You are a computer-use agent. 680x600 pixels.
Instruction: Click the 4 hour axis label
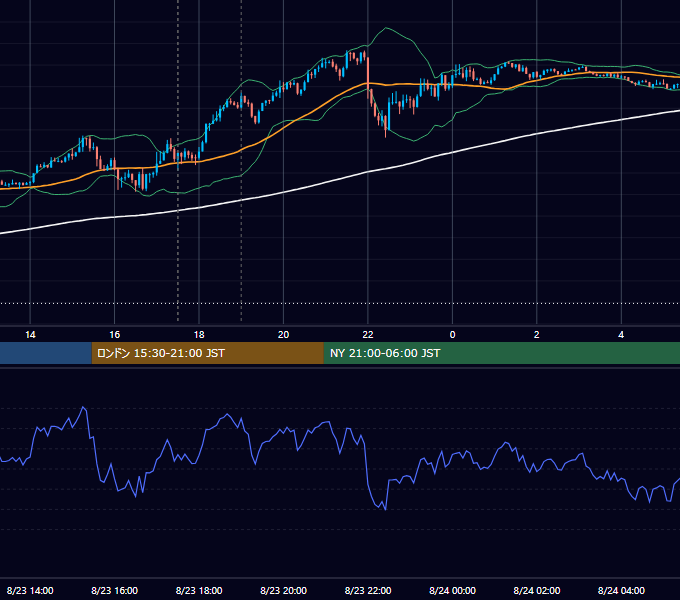tap(621, 335)
